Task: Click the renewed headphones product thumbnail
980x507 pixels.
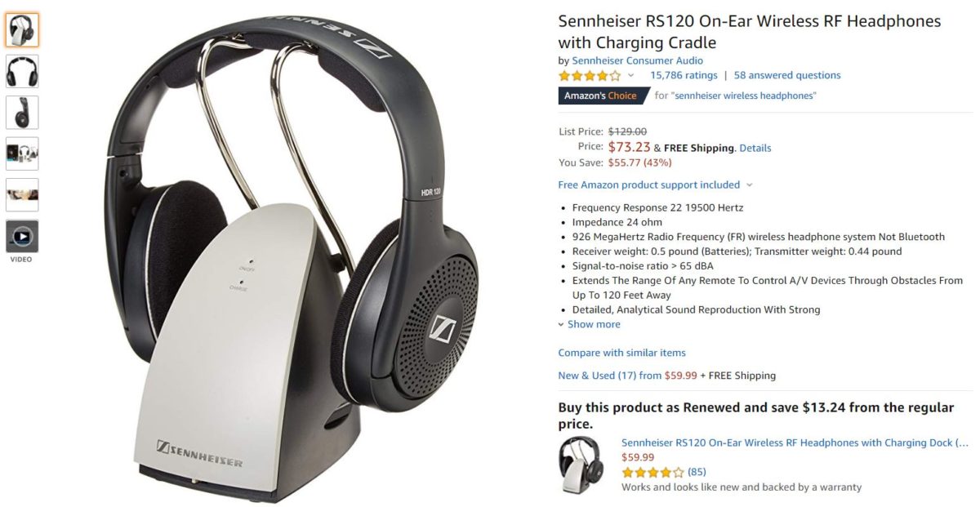Action: (581, 465)
